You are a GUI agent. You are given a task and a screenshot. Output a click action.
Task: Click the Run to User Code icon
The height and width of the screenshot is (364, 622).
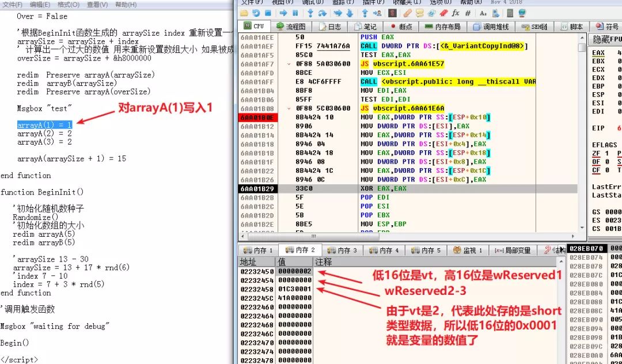coord(377,13)
